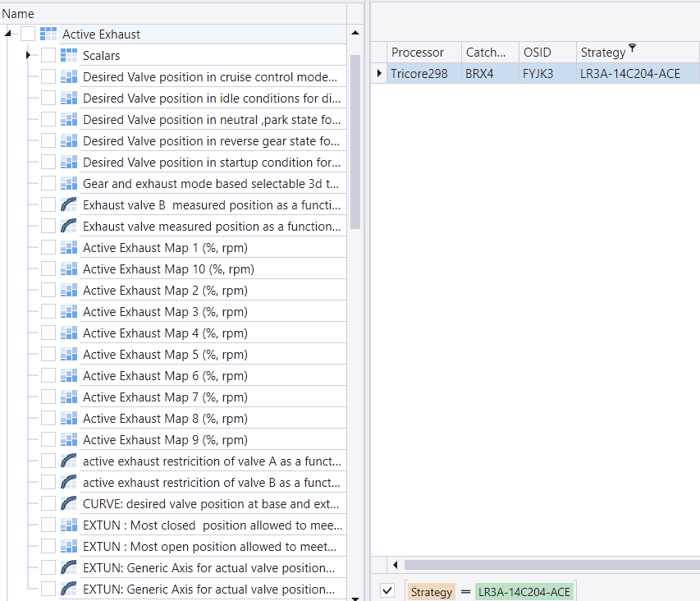The image size is (700, 601).
Task: Disable the Strategy filter checkbox
Action: (x=387, y=591)
